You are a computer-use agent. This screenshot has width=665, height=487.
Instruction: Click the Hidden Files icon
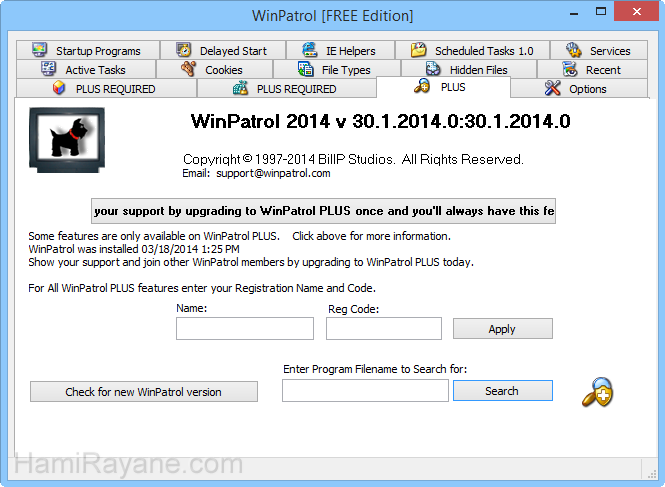click(x=433, y=69)
